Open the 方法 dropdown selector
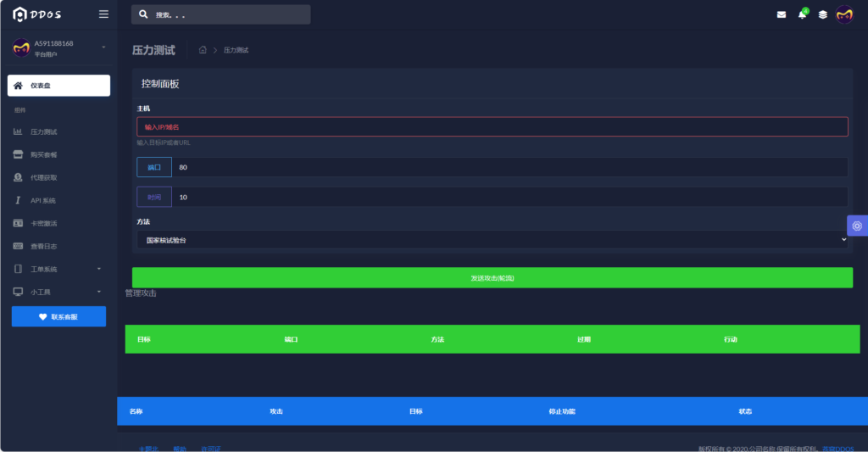868x452 pixels. (492, 240)
